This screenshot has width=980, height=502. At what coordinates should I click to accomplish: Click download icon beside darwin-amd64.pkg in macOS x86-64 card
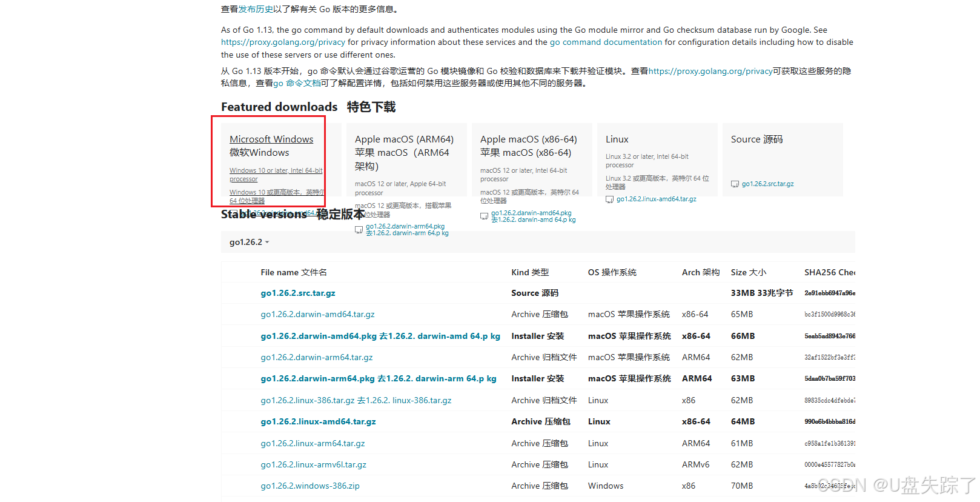point(484,216)
